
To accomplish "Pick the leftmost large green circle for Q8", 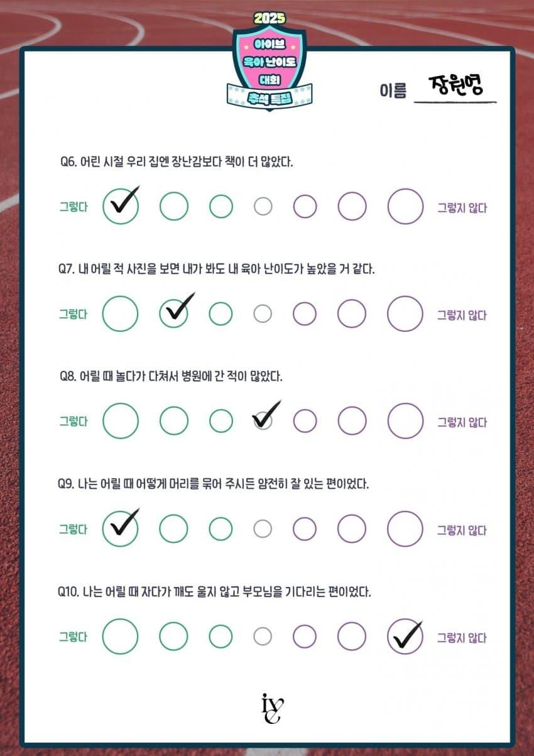I will click(120, 421).
